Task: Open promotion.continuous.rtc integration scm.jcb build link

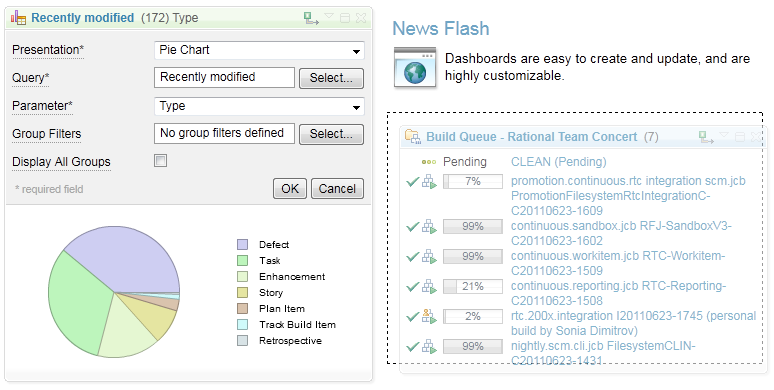Action: pyautogui.click(x=628, y=196)
